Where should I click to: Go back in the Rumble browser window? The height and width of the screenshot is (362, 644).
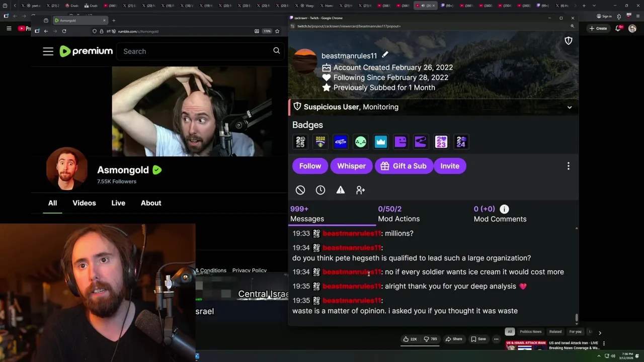[x=46, y=31]
